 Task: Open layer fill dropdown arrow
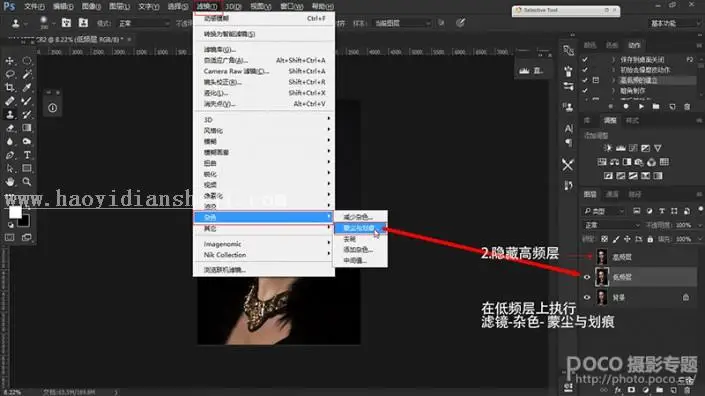[700, 239]
